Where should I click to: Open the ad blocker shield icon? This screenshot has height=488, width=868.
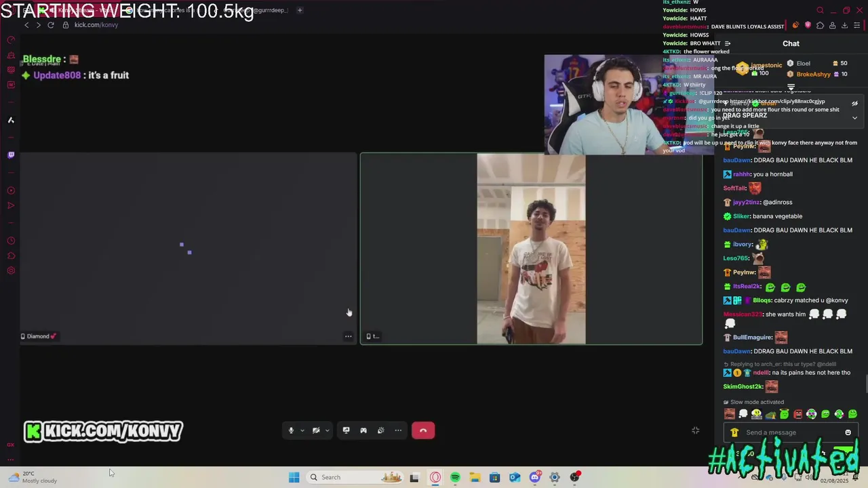click(808, 25)
